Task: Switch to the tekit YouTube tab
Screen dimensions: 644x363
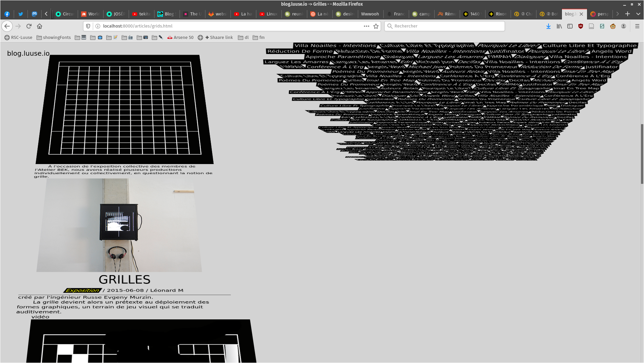Action: click(x=141, y=14)
